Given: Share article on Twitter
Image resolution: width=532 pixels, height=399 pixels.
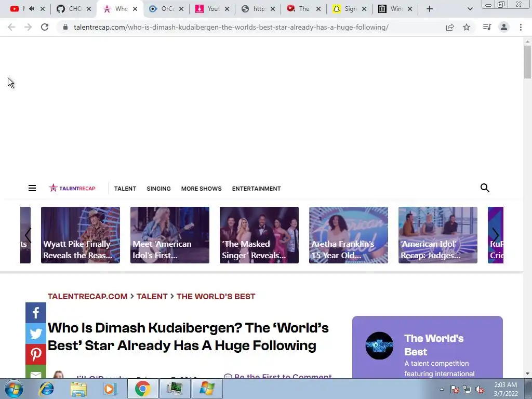Looking at the screenshot, I should (x=36, y=334).
